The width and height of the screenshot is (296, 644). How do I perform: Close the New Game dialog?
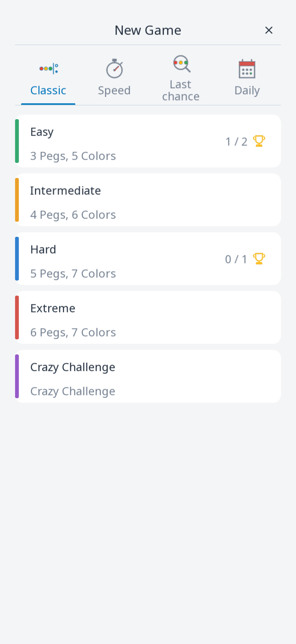(x=269, y=30)
